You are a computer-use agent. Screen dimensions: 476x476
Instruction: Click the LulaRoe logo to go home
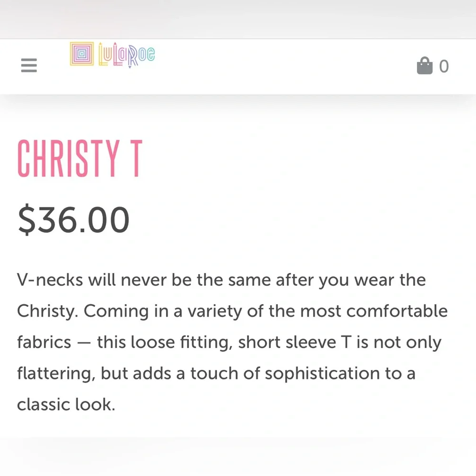coord(112,54)
